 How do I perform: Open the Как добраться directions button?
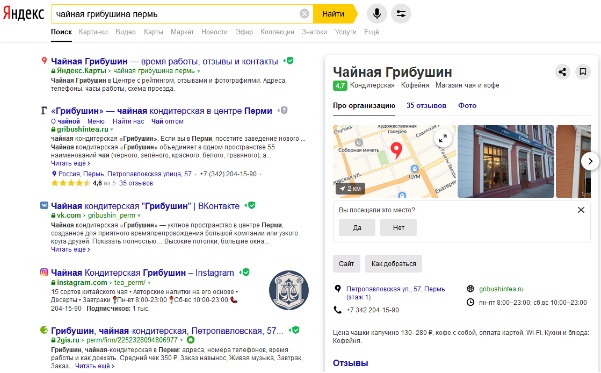(393, 264)
